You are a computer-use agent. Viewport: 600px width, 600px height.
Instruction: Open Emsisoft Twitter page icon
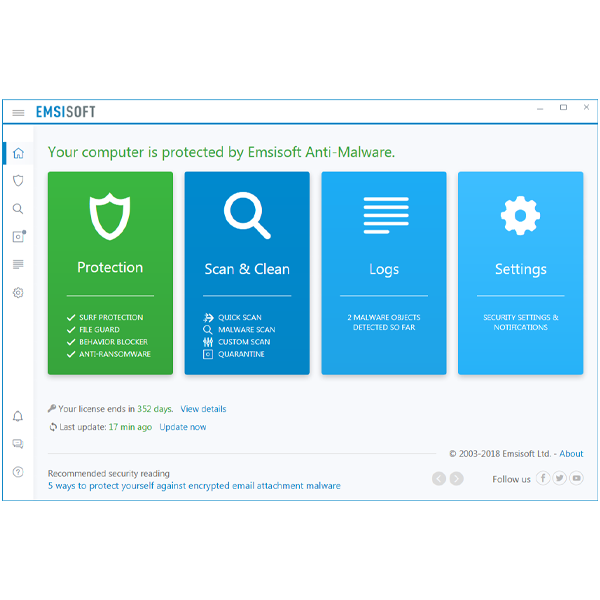pyautogui.click(x=559, y=478)
